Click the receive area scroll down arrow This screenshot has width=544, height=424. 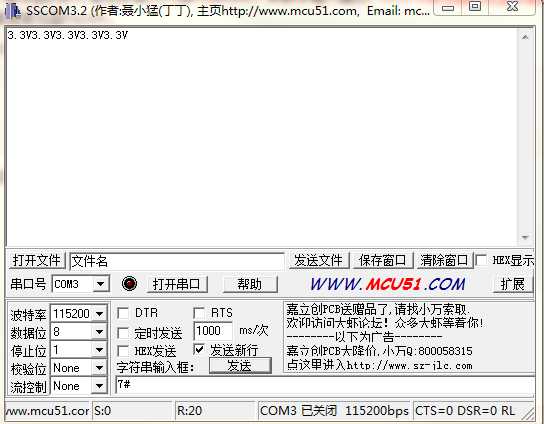[525, 237]
